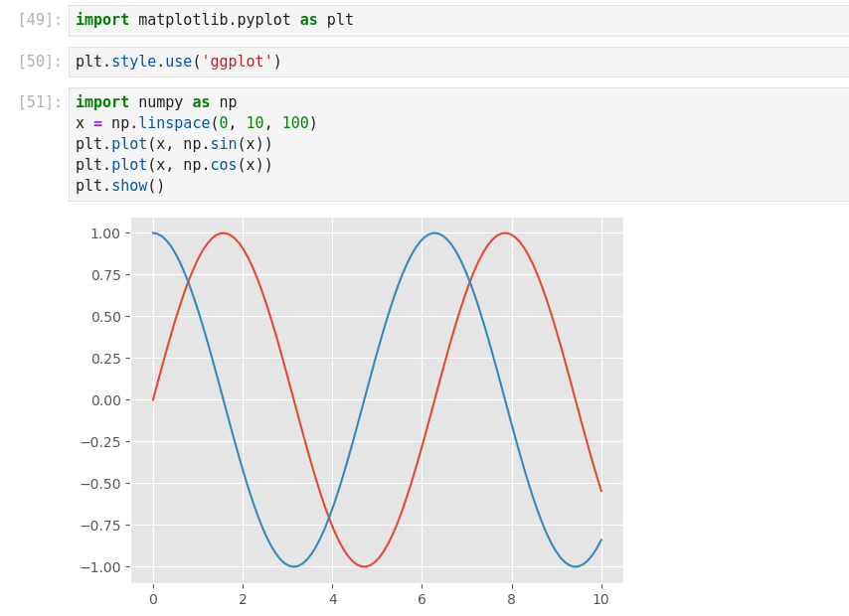
Task: Click the 1.00 y-axis tick label
Action: (104, 233)
